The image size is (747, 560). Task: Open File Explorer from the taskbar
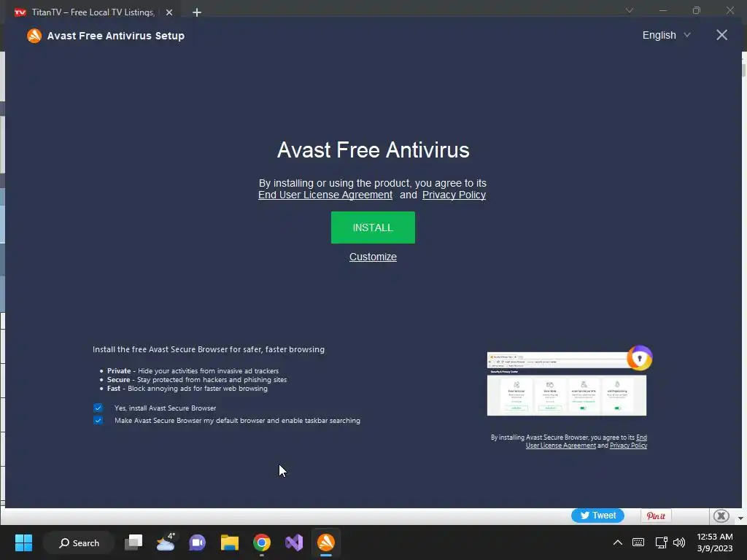pos(230,542)
